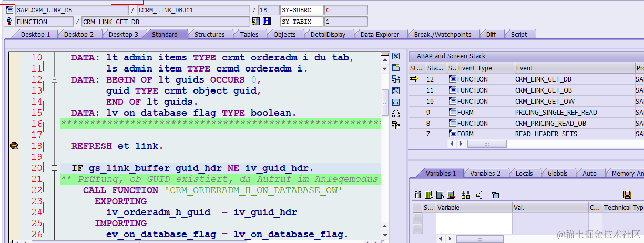
Task: Click the Event column header in stack table
Action: click(575, 68)
